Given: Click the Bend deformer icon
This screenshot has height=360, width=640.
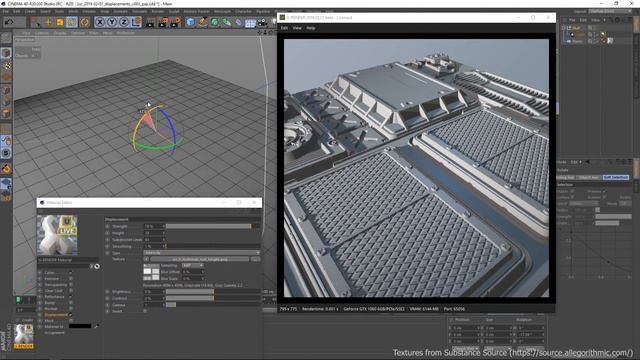Looking at the screenshot, I should [x=239, y=22].
